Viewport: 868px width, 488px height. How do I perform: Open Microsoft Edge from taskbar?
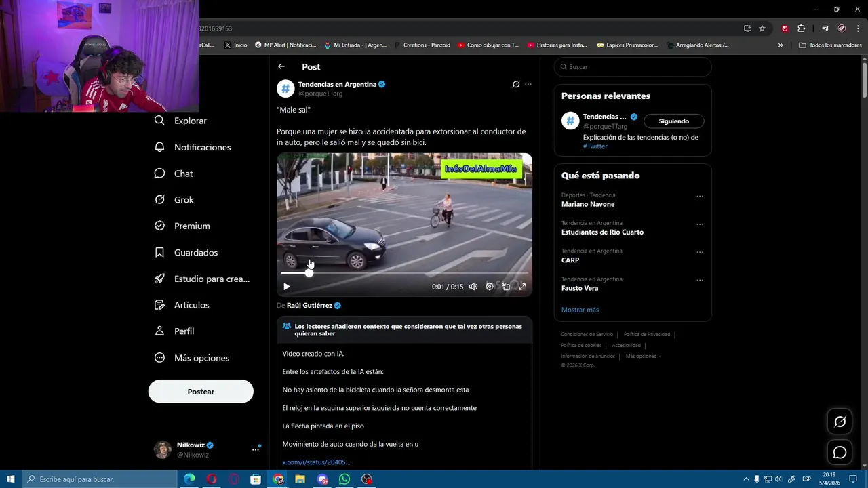(189, 479)
